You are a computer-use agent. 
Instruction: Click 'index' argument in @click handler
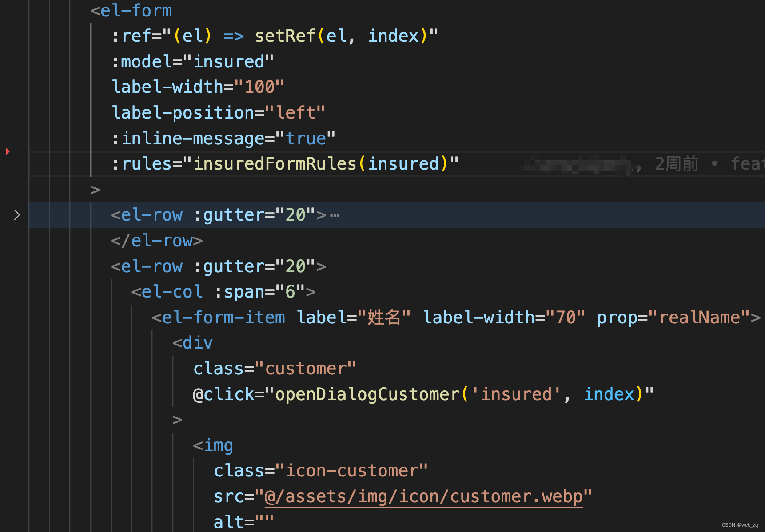click(x=609, y=394)
